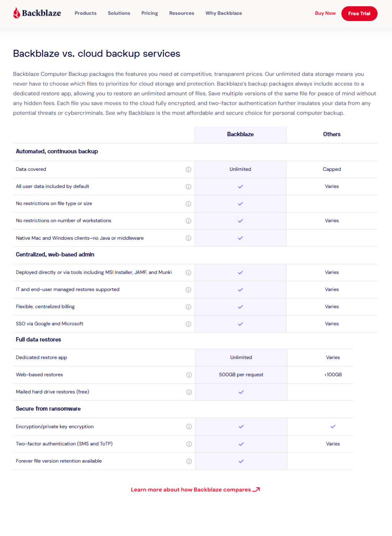
Task: Start a Free Trial
Action: tap(359, 13)
